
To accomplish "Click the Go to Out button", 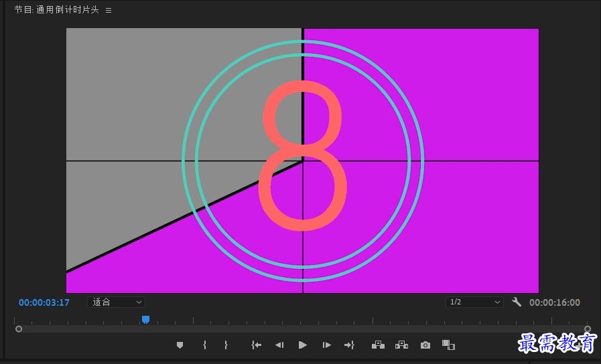I will pyautogui.click(x=349, y=345).
